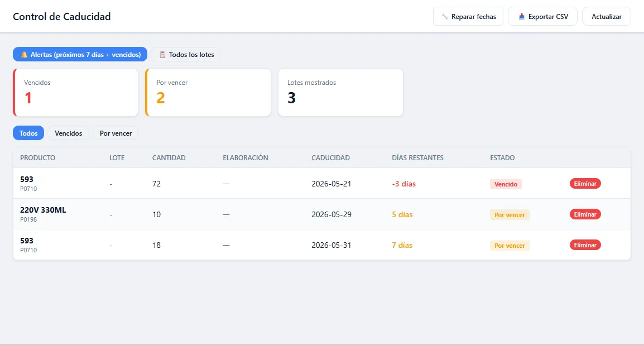The image size is (644, 345).
Task: Click the date 2026-05-21
Action: click(x=331, y=184)
